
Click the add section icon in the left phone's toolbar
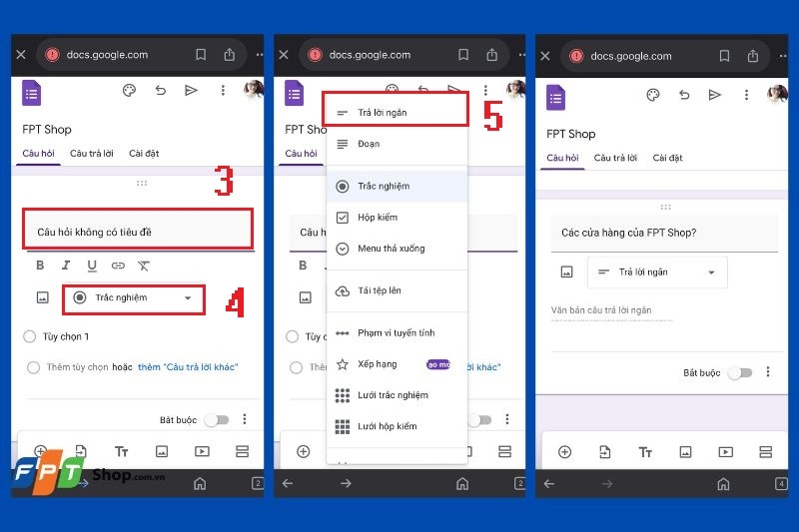pyautogui.click(x=242, y=451)
